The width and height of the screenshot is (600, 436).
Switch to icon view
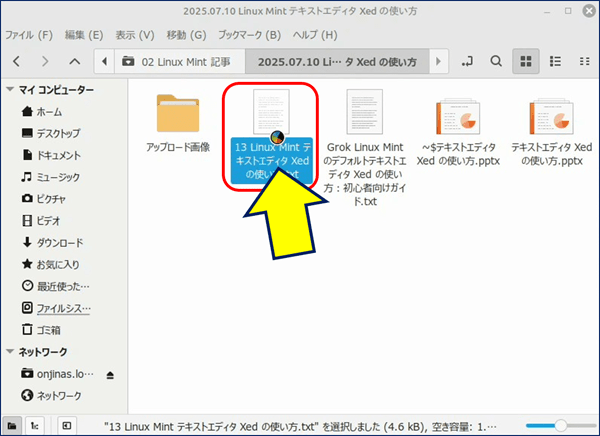526,61
